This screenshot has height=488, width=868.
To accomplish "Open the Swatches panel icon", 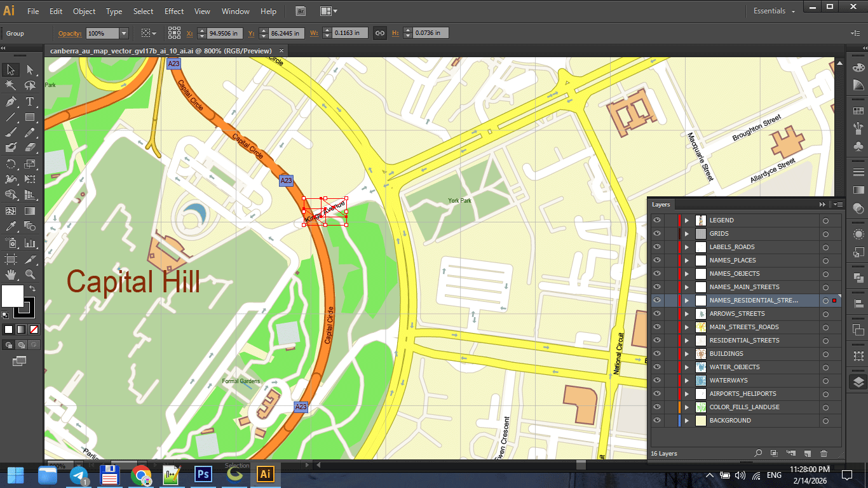I will 857,110.
